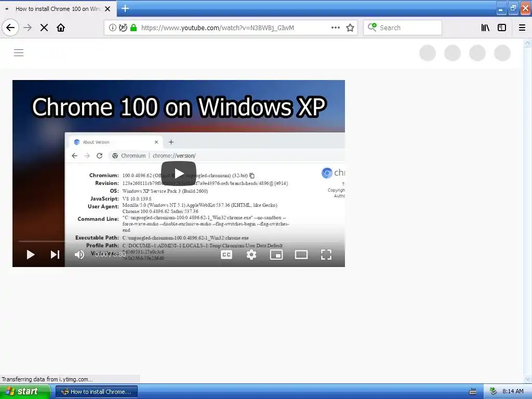532x399 pixels.
Task: Bookmark this page with the star
Action: click(350, 28)
